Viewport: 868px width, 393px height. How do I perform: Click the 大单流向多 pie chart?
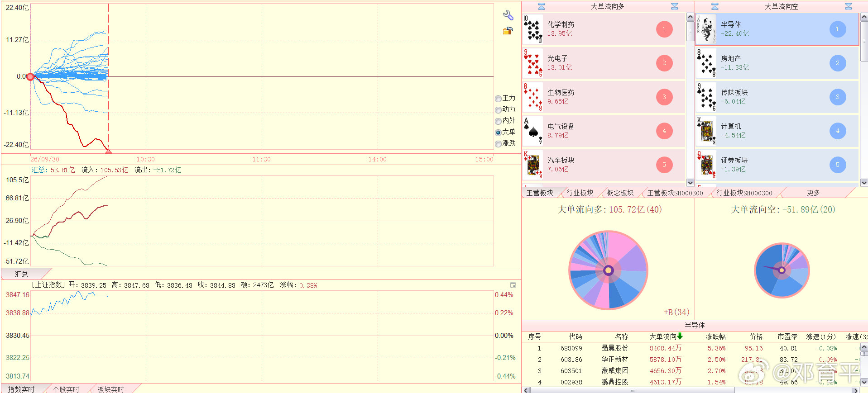coord(608,270)
